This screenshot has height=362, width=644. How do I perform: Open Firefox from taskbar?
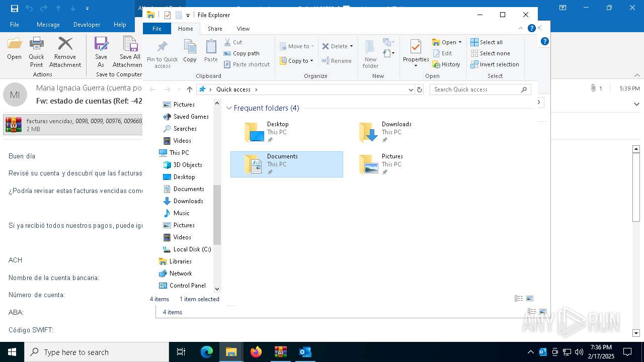(x=256, y=352)
